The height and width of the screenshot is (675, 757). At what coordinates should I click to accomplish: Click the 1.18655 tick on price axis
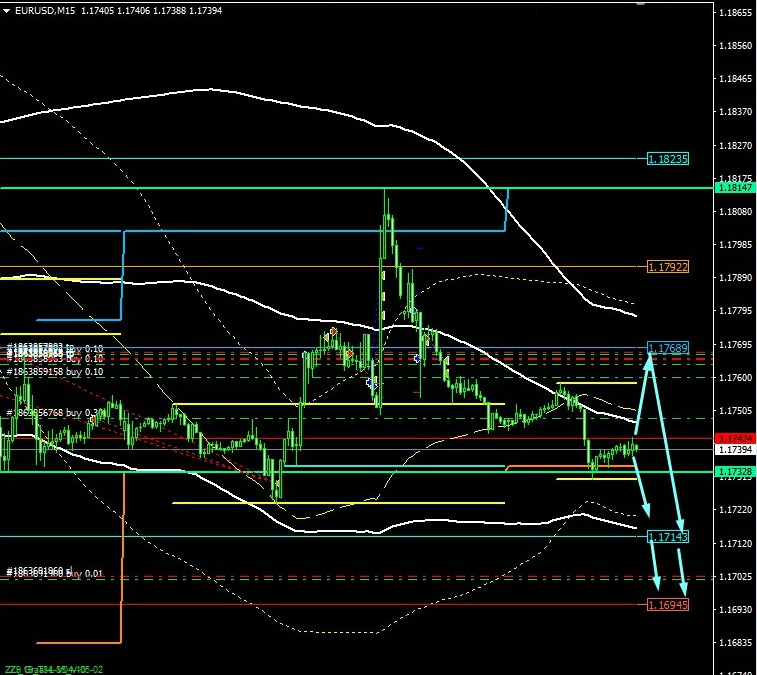(734, 13)
